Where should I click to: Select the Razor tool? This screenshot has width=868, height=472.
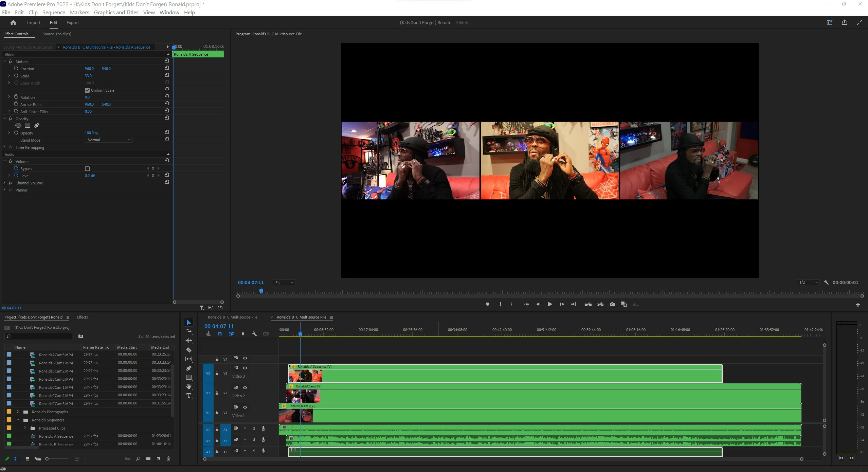tap(189, 350)
